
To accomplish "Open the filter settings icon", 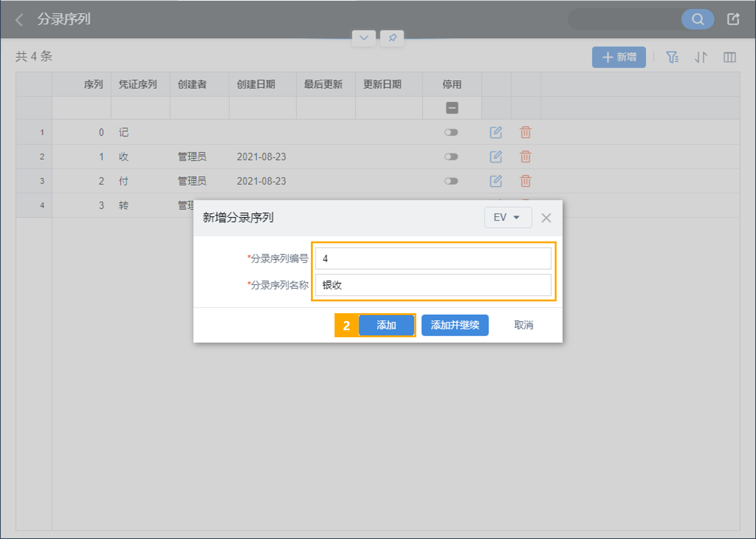I will coord(672,57).
